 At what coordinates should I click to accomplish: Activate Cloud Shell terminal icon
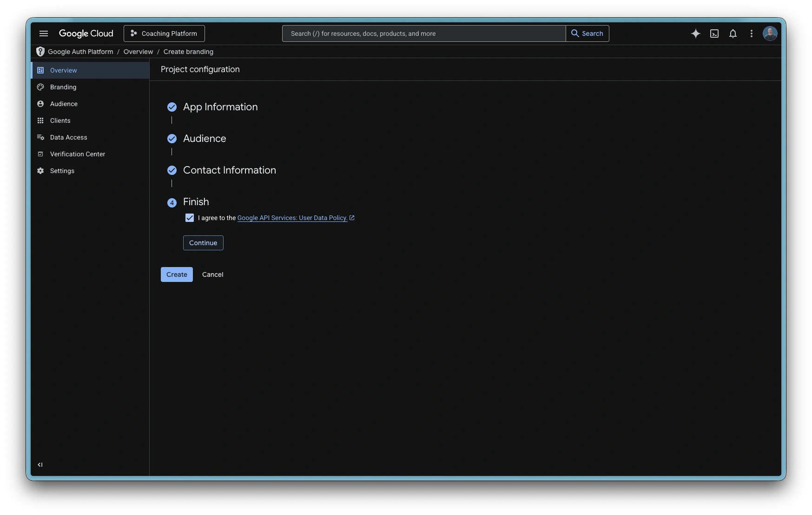(714, 33)
